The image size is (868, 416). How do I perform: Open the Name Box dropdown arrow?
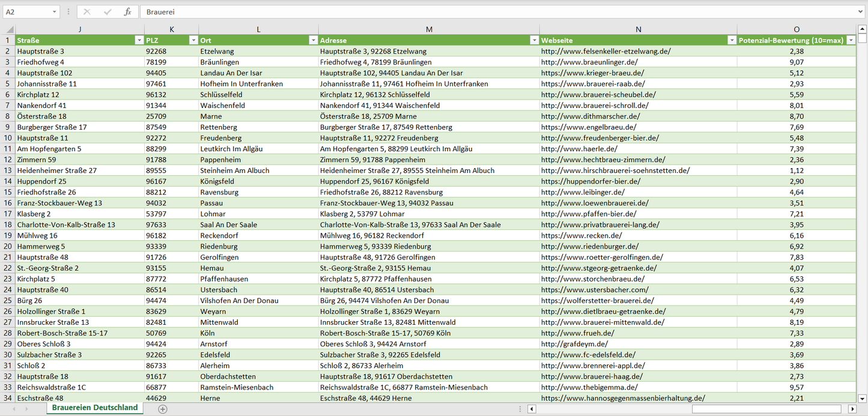pos(55,12)
